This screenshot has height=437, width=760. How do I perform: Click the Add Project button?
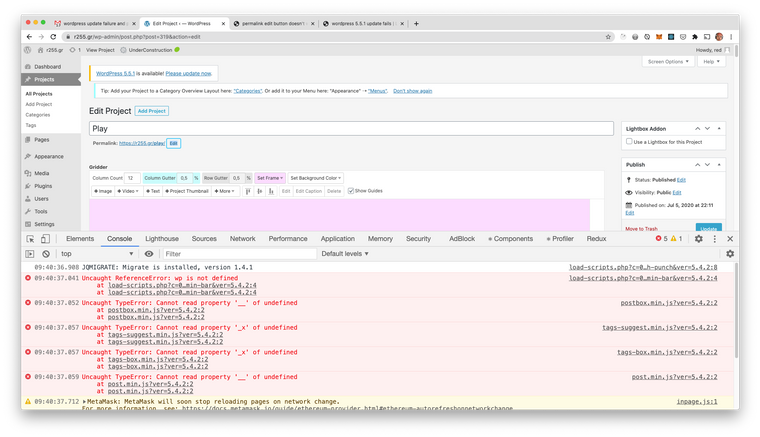click(152, 111)
